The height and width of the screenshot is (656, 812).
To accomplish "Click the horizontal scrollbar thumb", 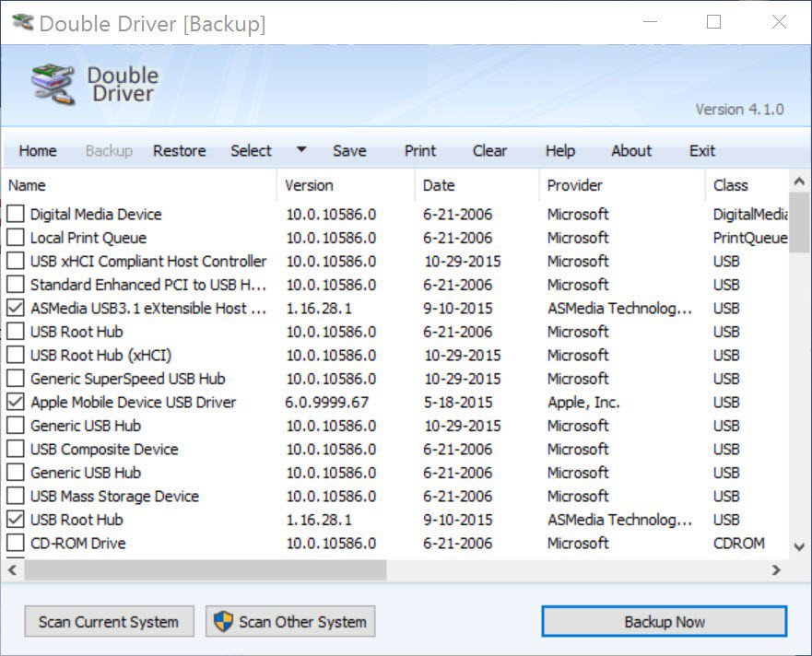I will pos(205,570).
